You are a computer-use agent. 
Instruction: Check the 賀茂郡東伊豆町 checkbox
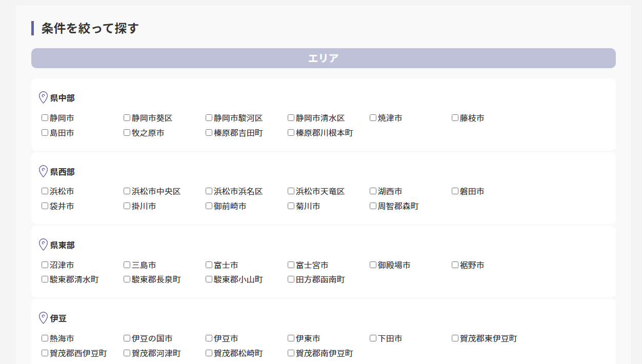point(455,338)
